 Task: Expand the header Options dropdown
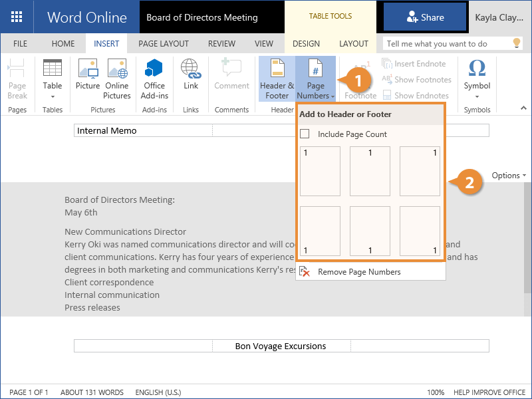[509, 176]
